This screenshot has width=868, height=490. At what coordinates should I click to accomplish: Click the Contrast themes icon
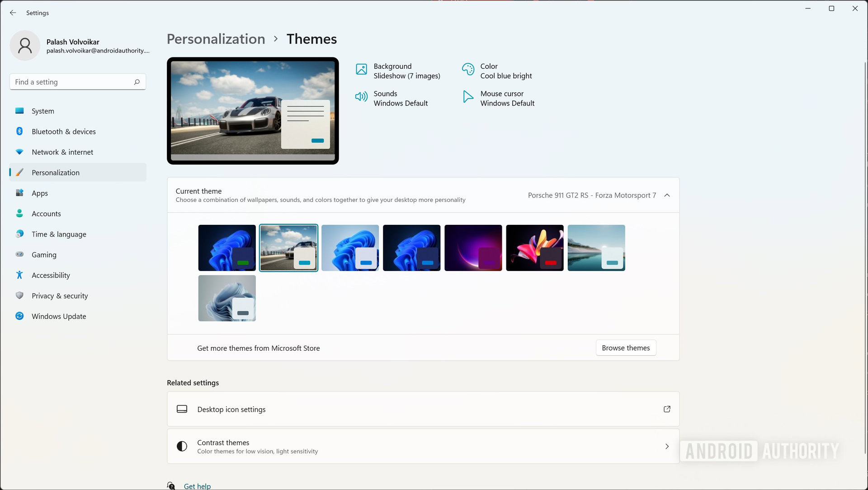pyautogui.click(x=182, y=446)
